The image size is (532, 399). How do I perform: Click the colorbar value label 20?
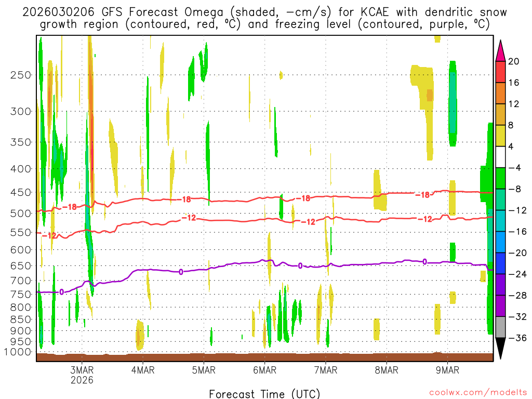(x=514, y=61)
